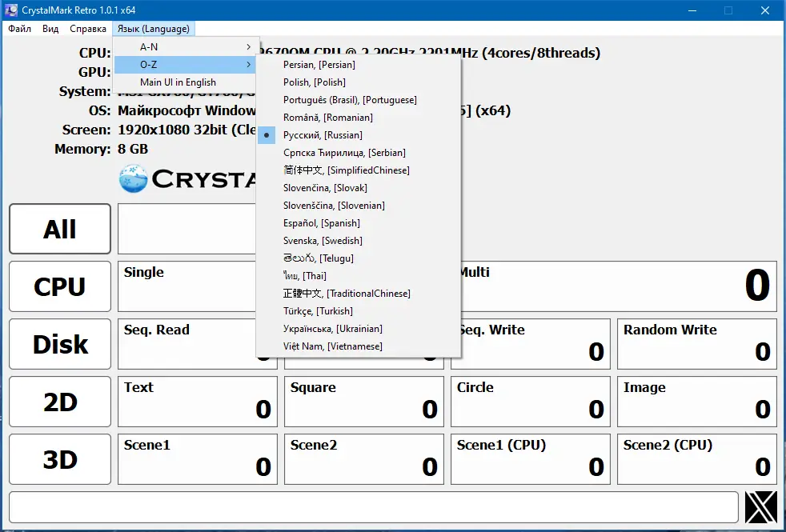This screenshot has width=786, height=532.
Task: Close the Язык (Language) menu
Action: pos(154,29)
